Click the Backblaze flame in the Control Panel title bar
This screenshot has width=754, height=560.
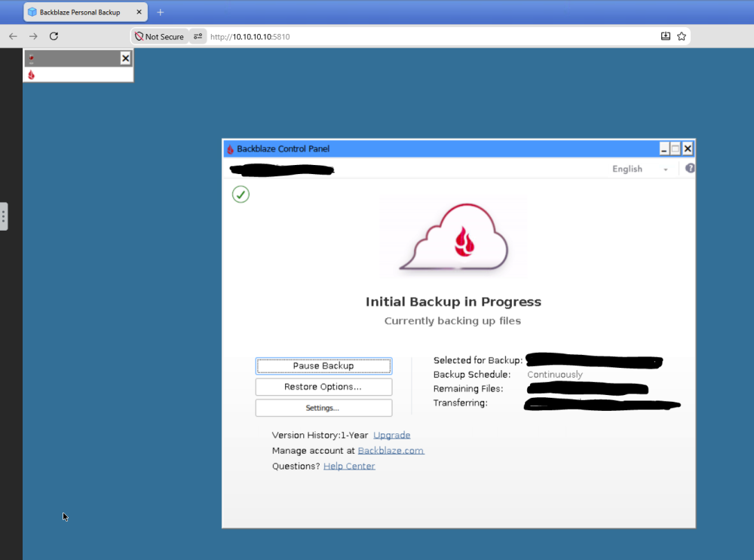(x=230, y=149)
